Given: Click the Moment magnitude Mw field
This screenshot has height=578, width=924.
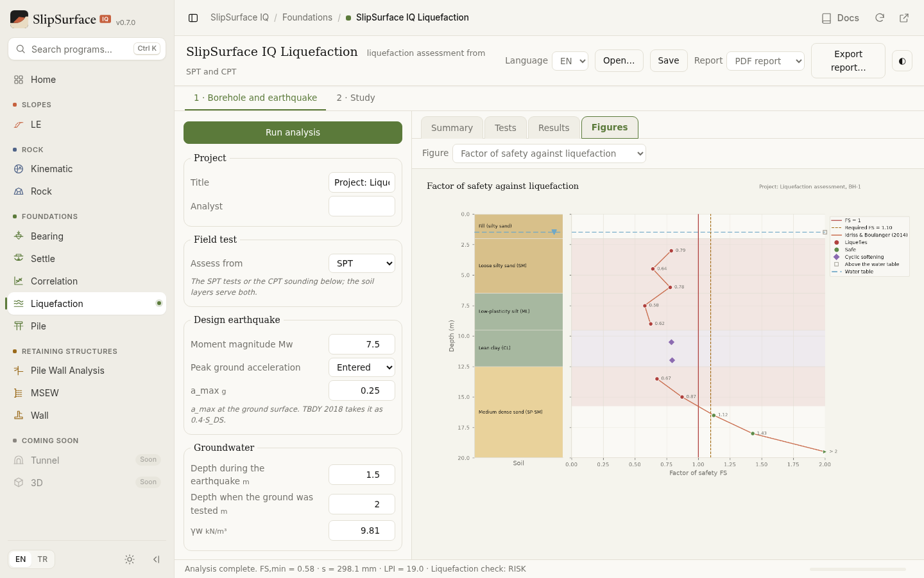Looking at the screenshot, I should tap(362, 344).
